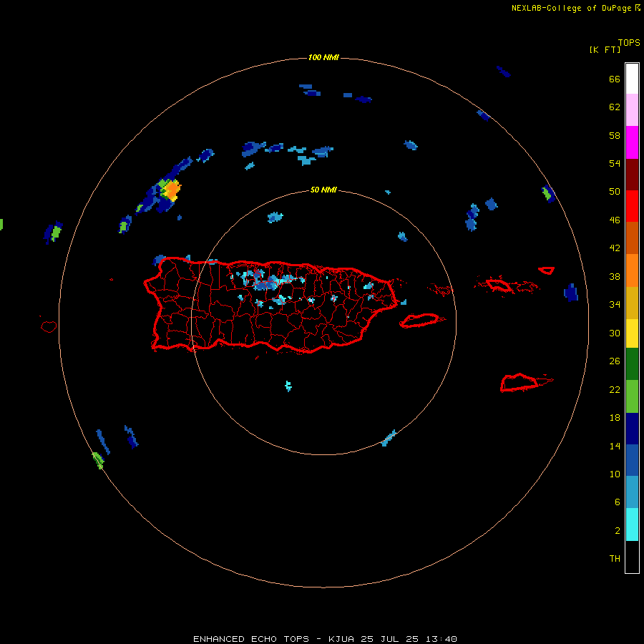The height and width of the screenshot is (644, 644).
Task: Click legend value "10"
Action: pyautogui.click(x=615, y=474)
